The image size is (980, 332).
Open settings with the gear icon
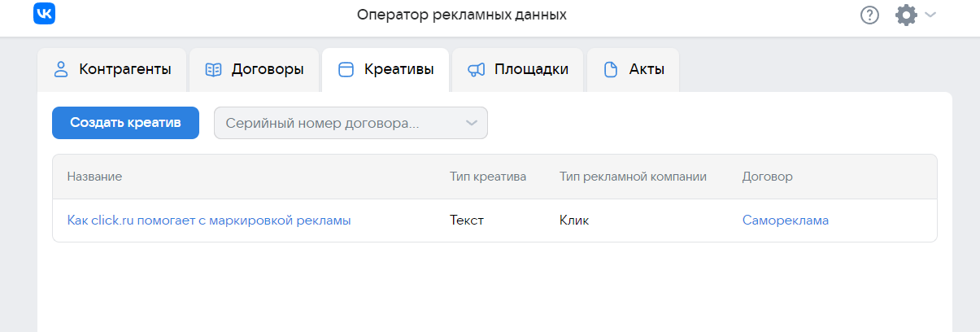(906, 15)
